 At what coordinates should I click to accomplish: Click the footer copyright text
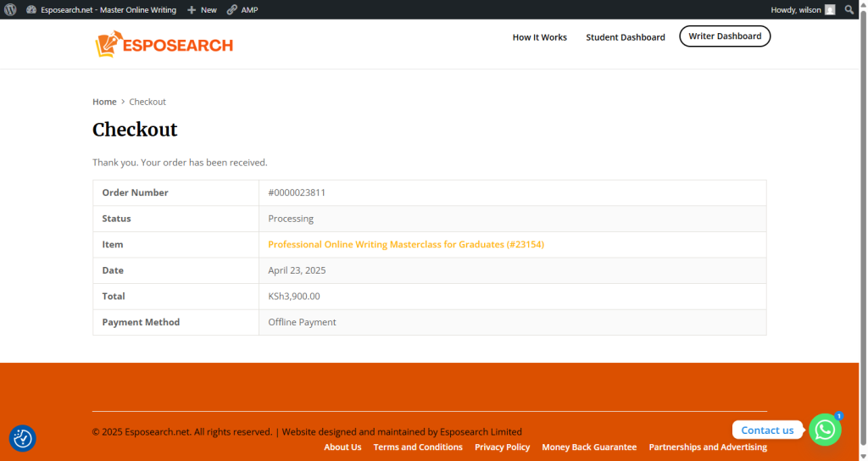pos(307,431)
